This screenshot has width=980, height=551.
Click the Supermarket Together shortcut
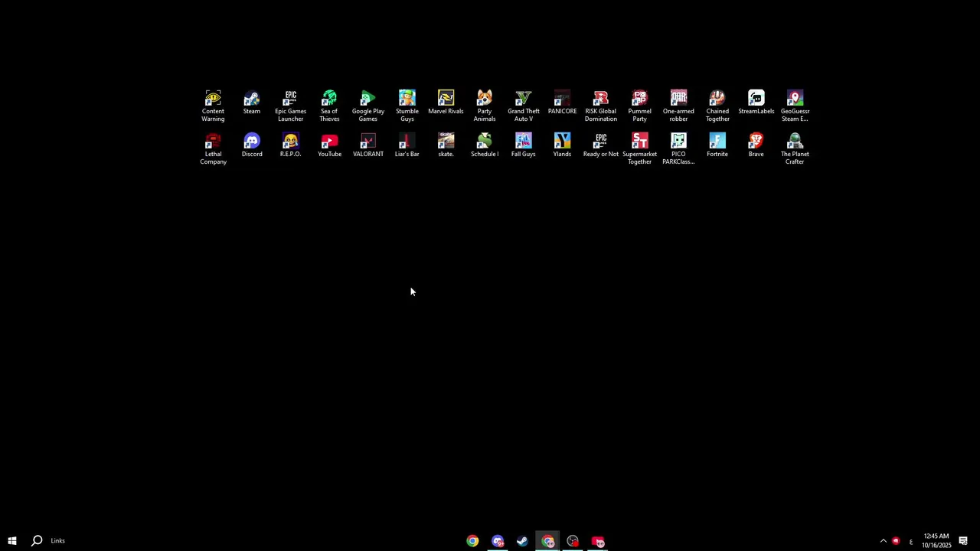639,148
